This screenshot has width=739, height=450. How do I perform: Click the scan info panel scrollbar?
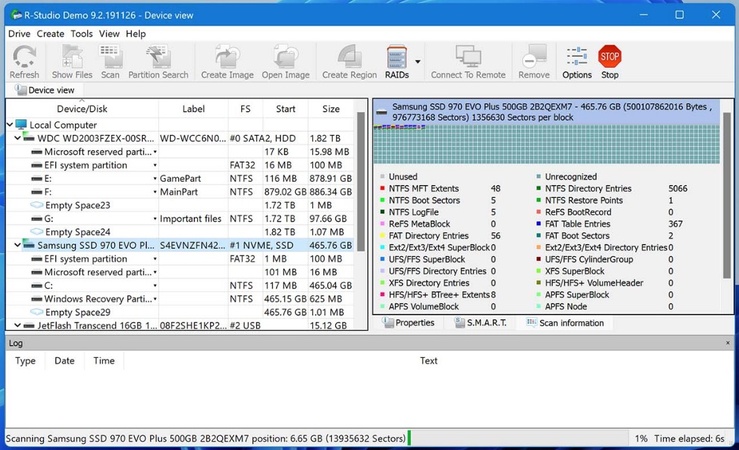click(726, 196)
